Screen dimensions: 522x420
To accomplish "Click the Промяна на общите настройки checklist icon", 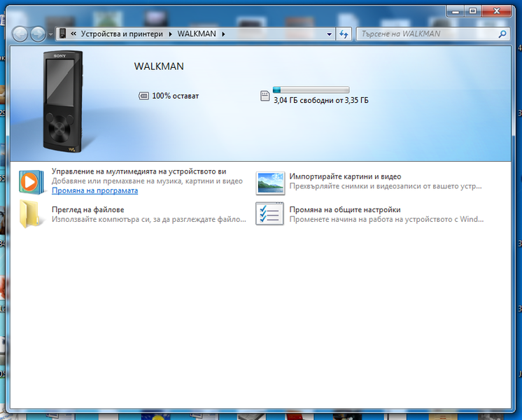I will [270, 214].
